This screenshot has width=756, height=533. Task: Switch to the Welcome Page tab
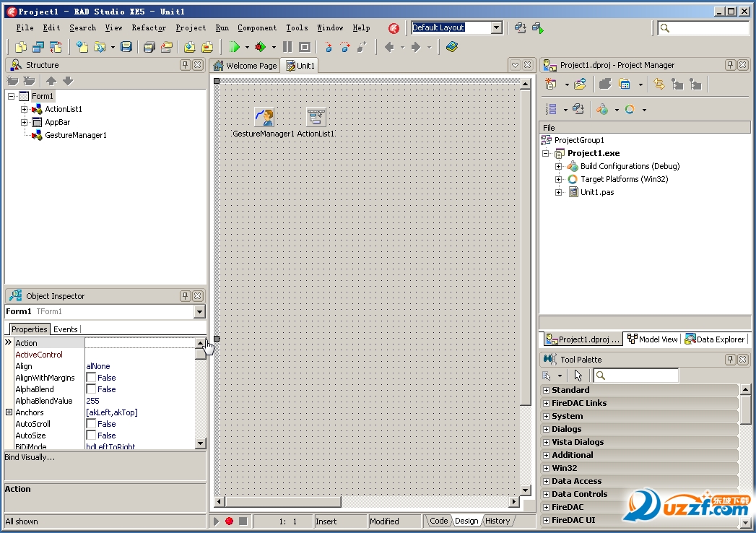[x=246, y=65]
